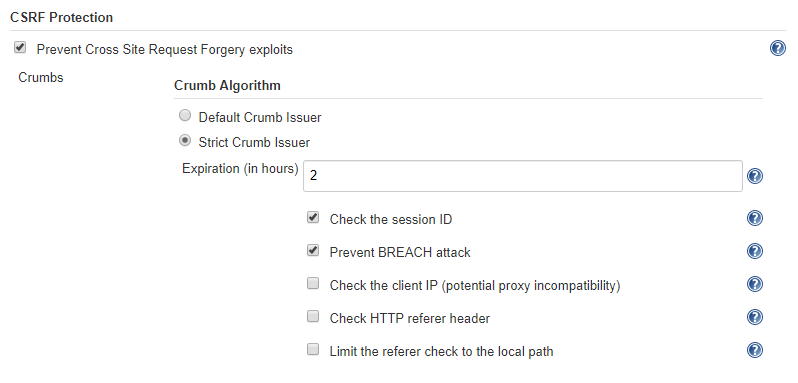The image size is (798, 383).
Task: Enable Check the client IP checkbox
Action: click(313, 284)
